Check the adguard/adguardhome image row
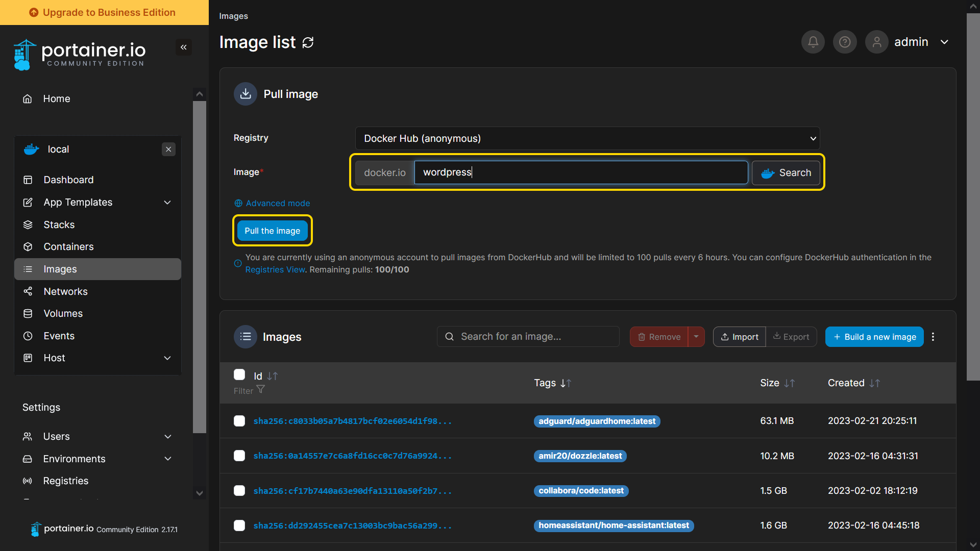This screenshot has width=980, height=551. [239, 421]
